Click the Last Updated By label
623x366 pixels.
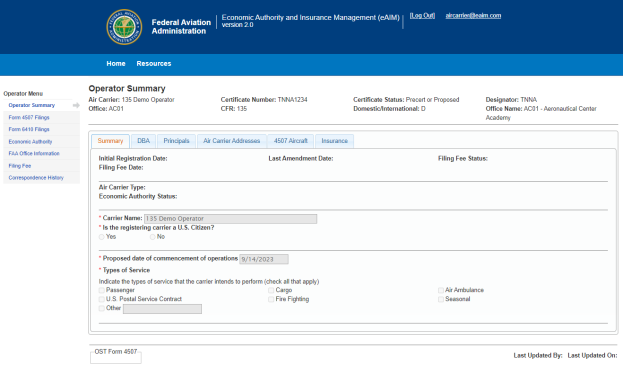click(x=538, y=355)
